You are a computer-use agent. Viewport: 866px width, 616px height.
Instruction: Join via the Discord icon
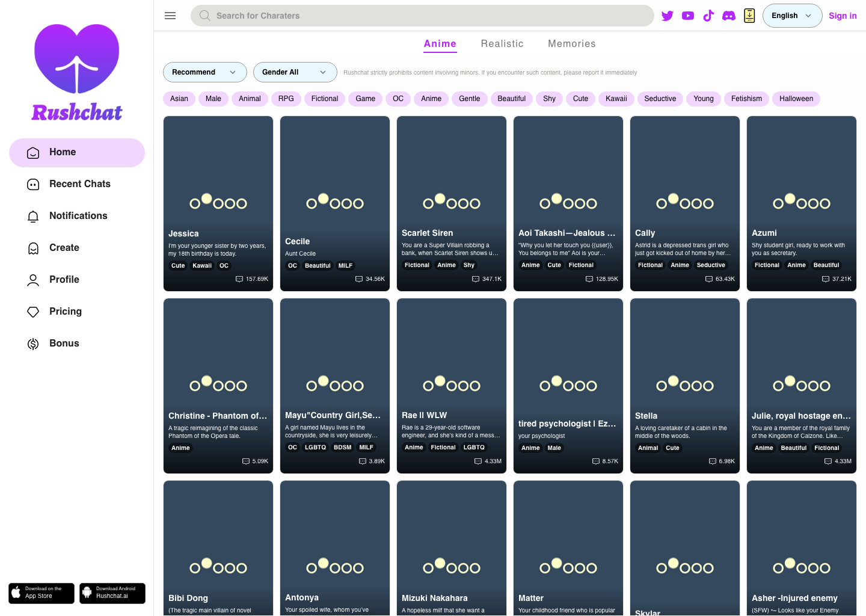(729, 16)
